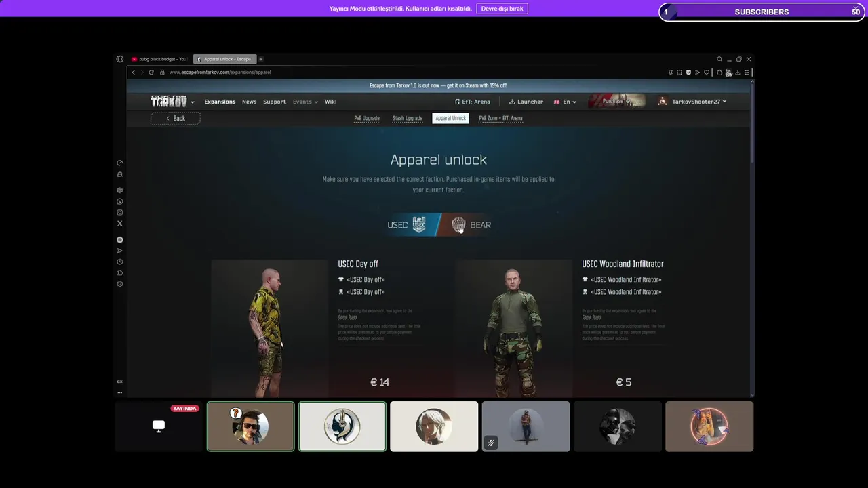The image size is (868, 488).
Task: Select the white-haired avatar participant tile
Action: click(434, 426)
